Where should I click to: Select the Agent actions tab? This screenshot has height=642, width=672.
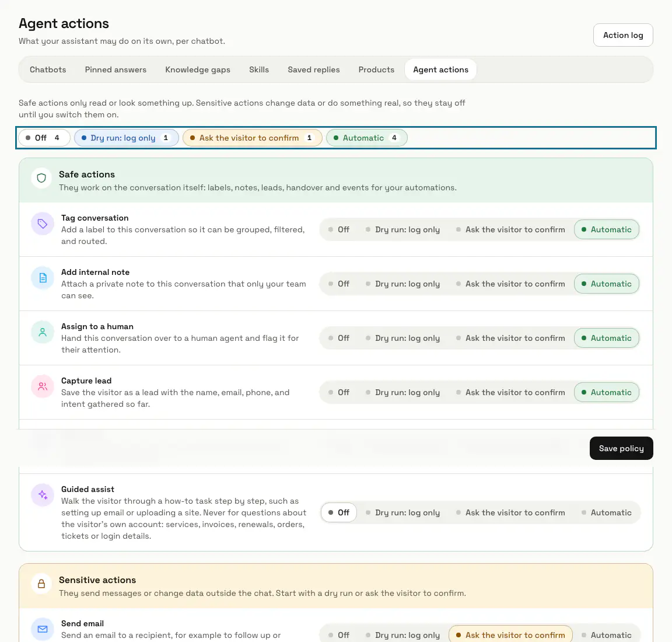440,69
